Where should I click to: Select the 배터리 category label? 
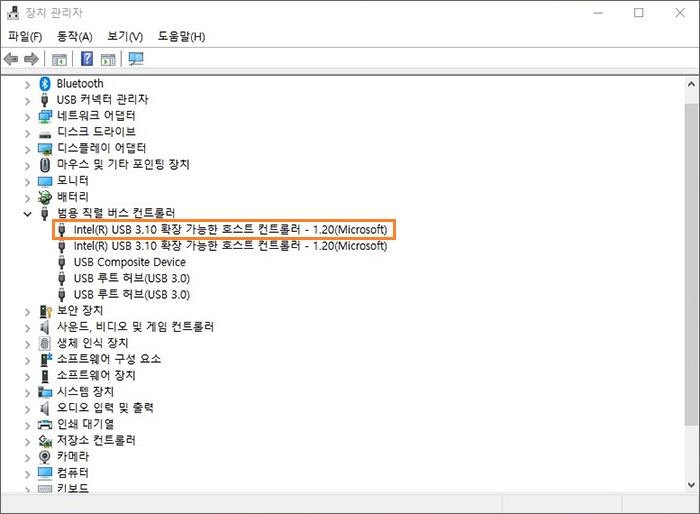[73, 197]
